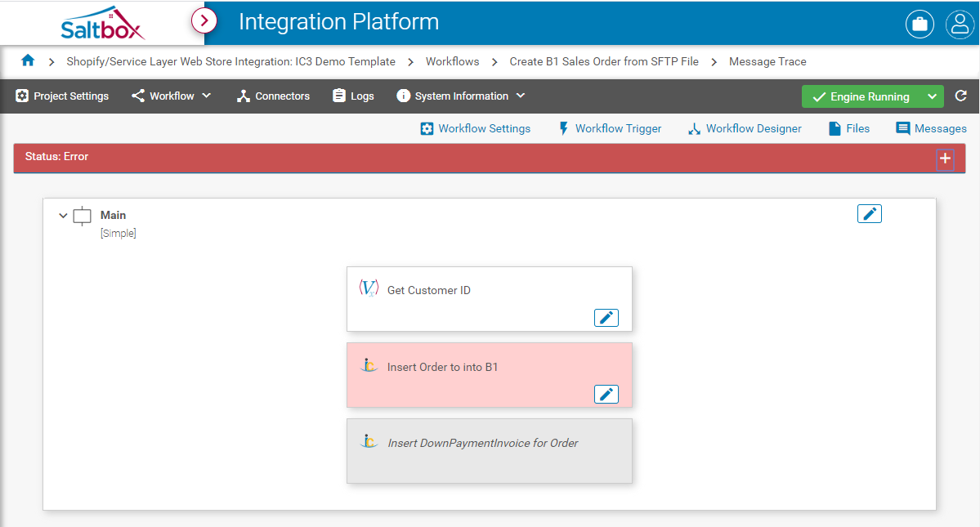Click the Engine Running button

[x=861, y=96]
